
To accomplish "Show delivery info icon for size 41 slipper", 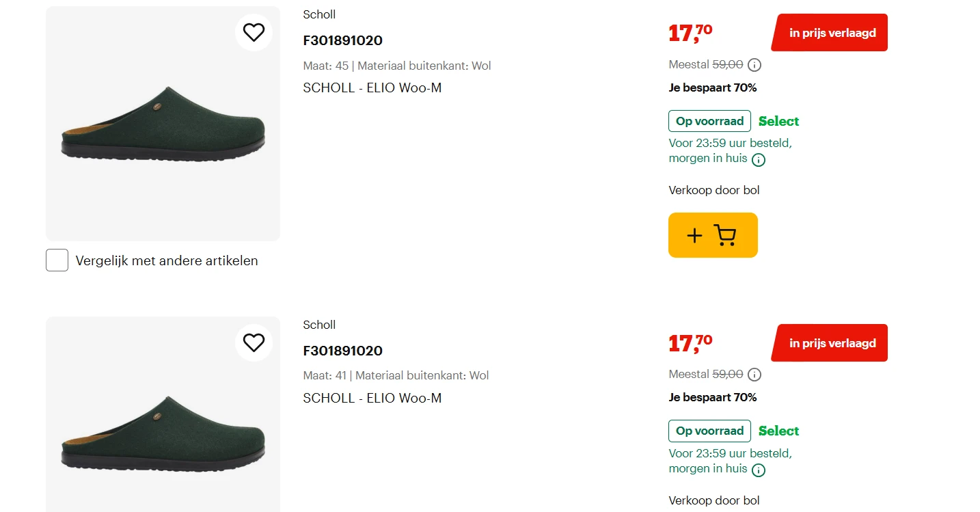I will coord(759,470).
